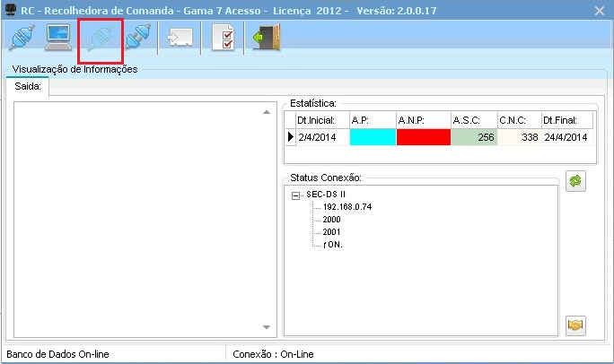
Task: Click the faded plug icon highlighted in red
Action: coord(101,39)
